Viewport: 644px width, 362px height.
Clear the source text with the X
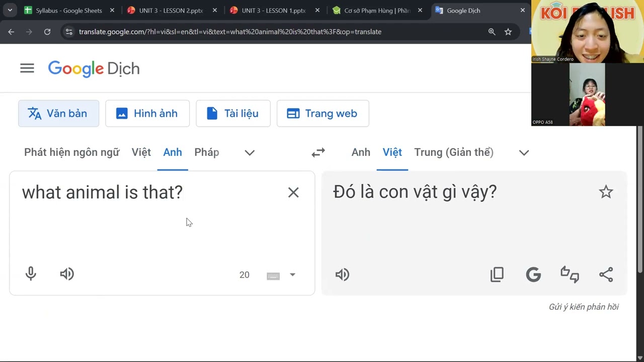(x=293, y=193)
